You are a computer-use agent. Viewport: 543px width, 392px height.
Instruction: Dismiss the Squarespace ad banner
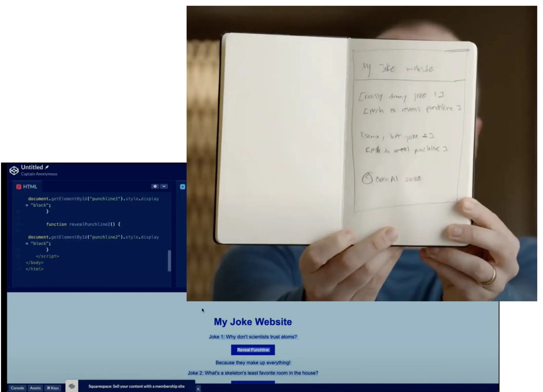198,389
